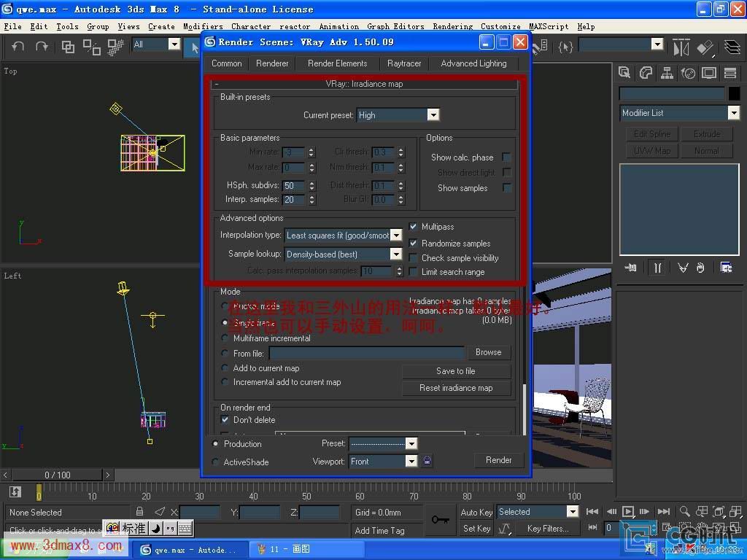Open the Current preset High dropdown

(433, 114)
